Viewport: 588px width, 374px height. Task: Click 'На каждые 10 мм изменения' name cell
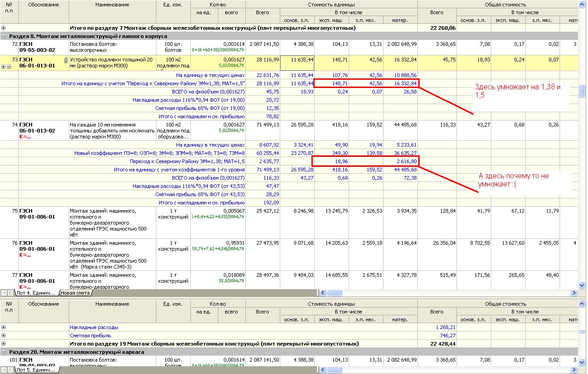(112, 131)
